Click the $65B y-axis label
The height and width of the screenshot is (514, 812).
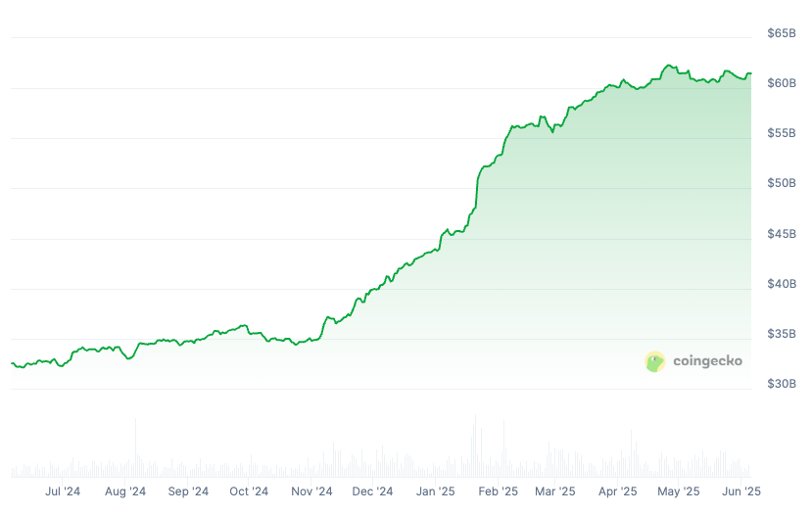[782, 33]
